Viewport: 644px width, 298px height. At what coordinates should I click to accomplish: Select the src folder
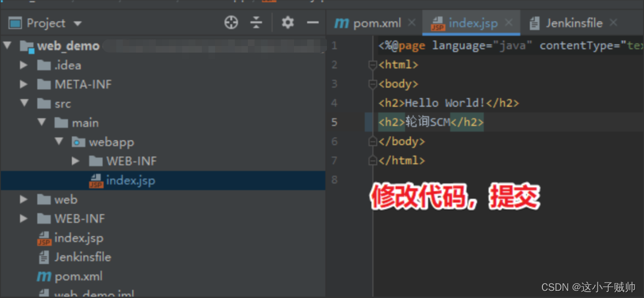click(x=63, y=104)
